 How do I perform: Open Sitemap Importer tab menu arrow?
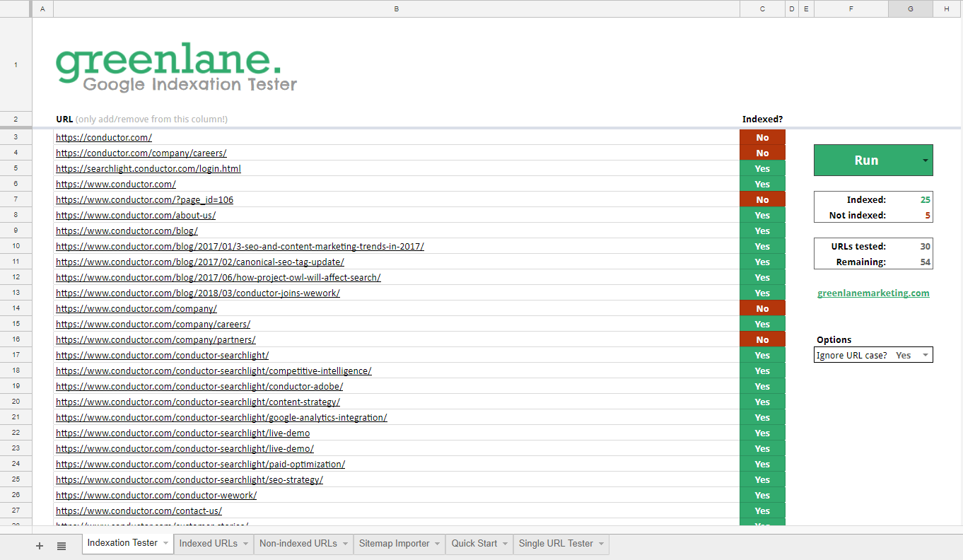tap(438, 544)
